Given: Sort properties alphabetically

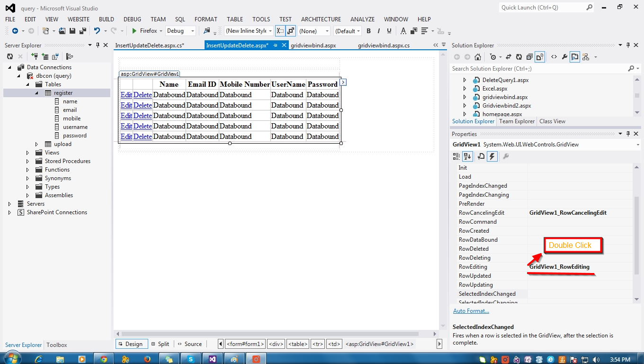Looking at the screenshot, I should point(467,156).
